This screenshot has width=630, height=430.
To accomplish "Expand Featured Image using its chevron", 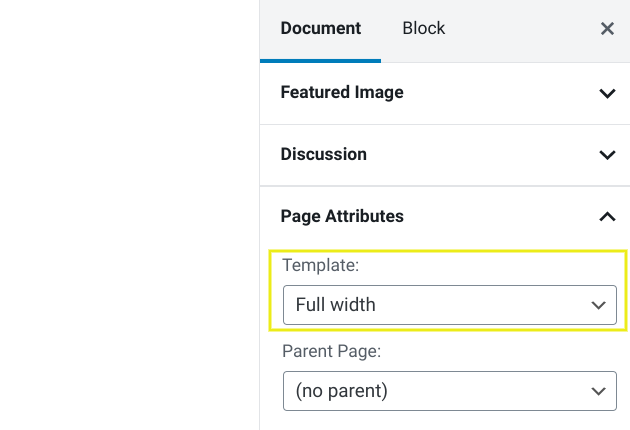I will click(606, 93).
